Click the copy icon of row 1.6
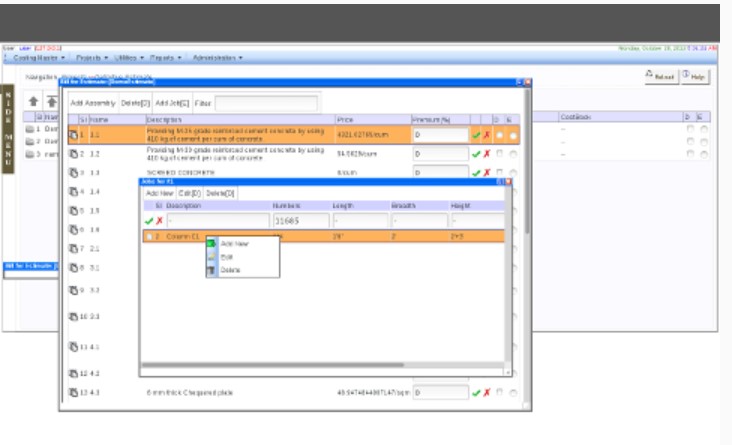 [73, 229]
